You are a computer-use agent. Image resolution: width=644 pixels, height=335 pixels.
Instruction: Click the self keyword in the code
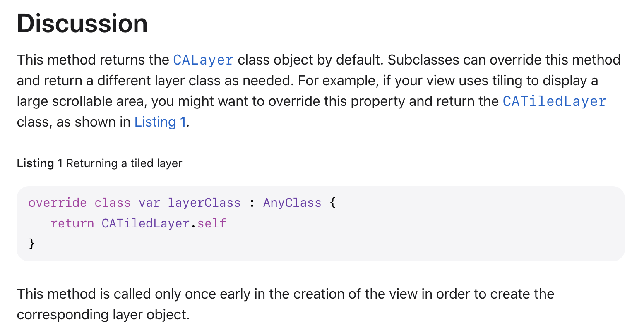point(212,223)
